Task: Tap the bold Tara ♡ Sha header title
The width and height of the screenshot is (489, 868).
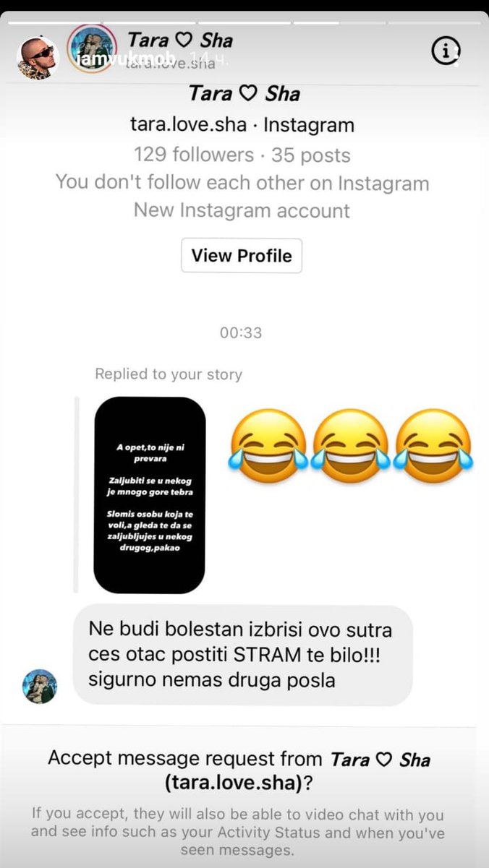Action: tap(179, 40)
